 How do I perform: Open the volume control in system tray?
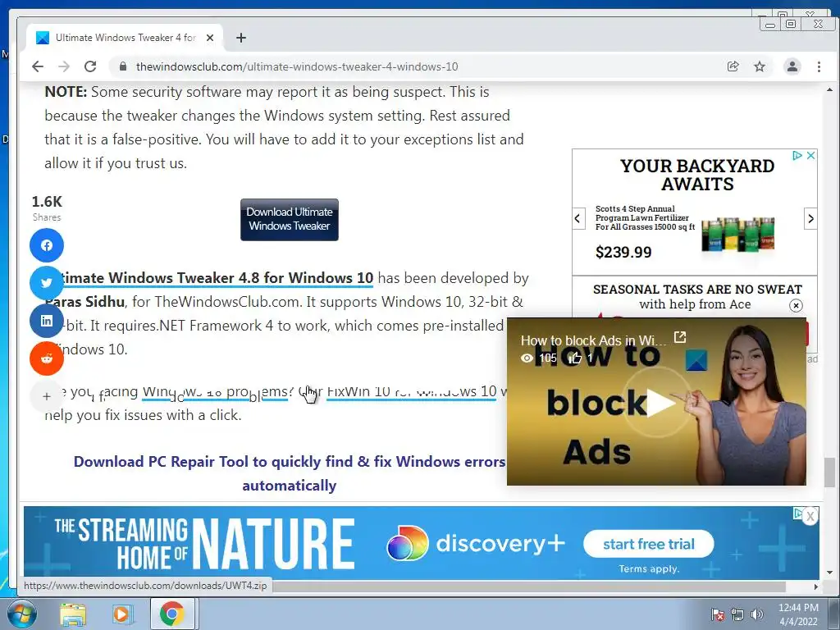tap(757, 614)
